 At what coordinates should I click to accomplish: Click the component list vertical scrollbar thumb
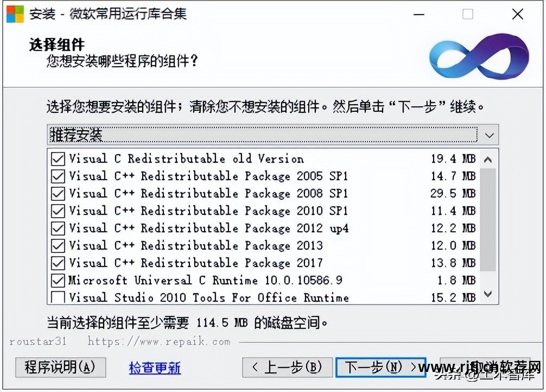(488, 219)
